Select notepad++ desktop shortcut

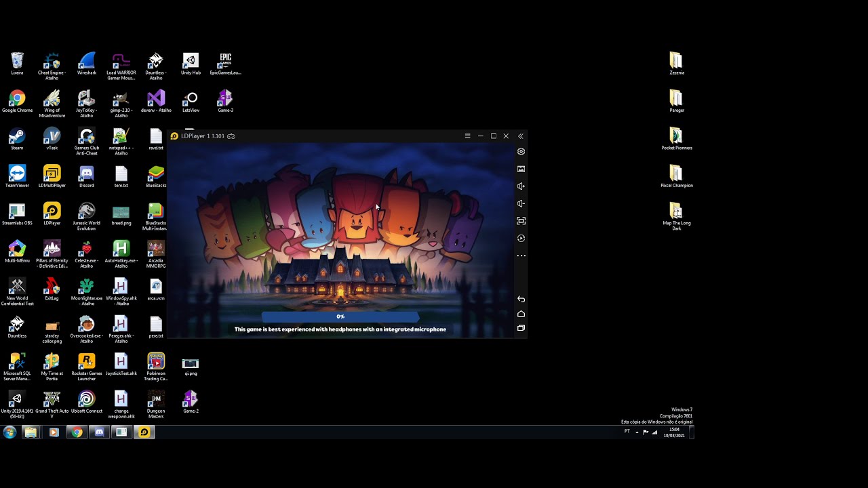[121, 142]
